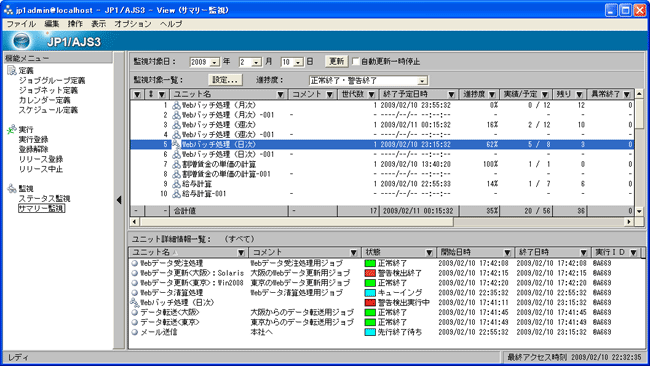This screenshot has width=650, height=366.
Task: Select サマリー監視 in function menu
Action: [x=41, y=208]
